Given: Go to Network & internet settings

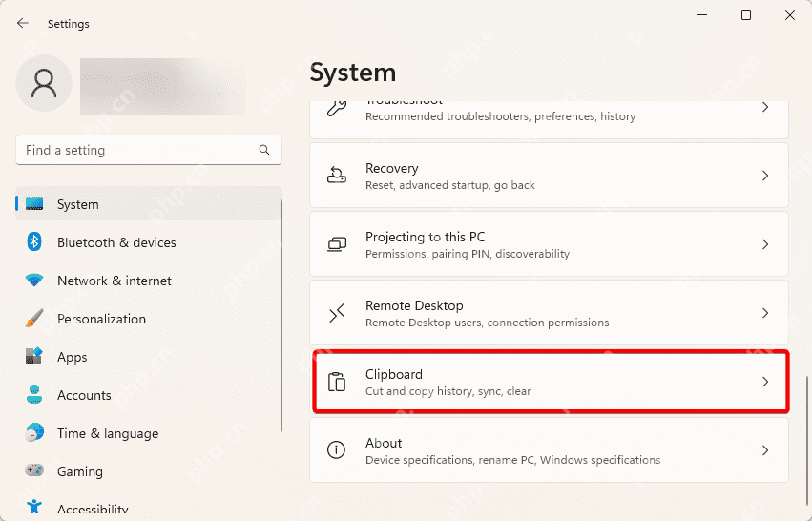Looking at the screenshot, I should (115, 281).
